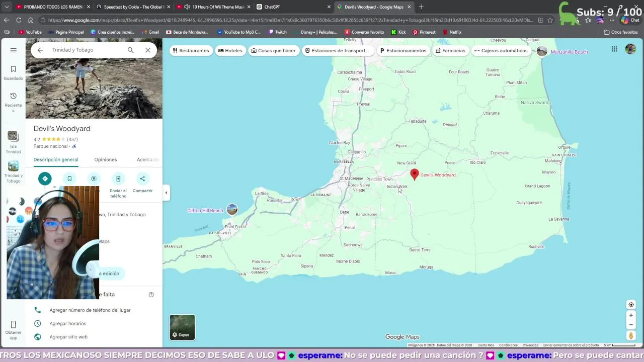
Task: Open the Capas layers thumbnail
Action: point(182,327)
